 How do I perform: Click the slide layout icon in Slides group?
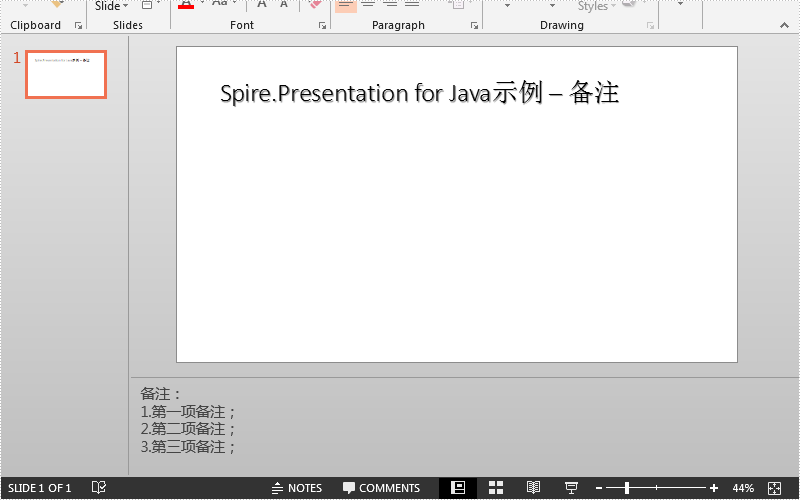(x=147, y=5)
